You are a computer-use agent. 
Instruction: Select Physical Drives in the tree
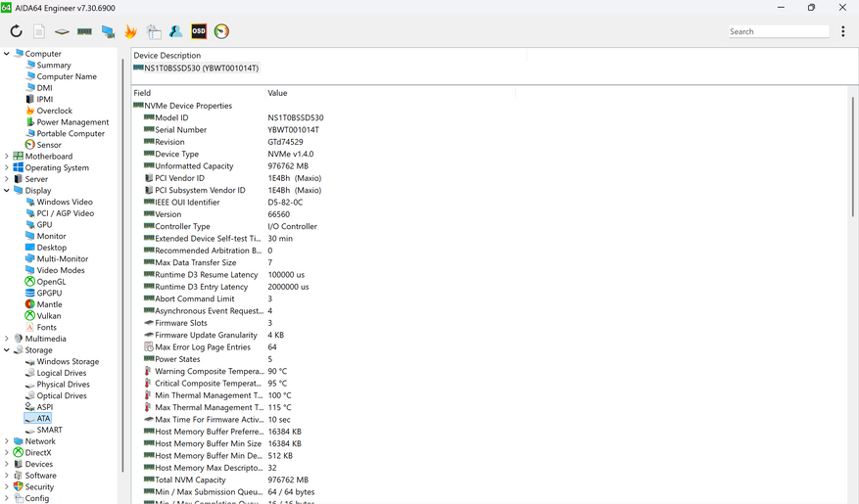[x=63, y=385]
